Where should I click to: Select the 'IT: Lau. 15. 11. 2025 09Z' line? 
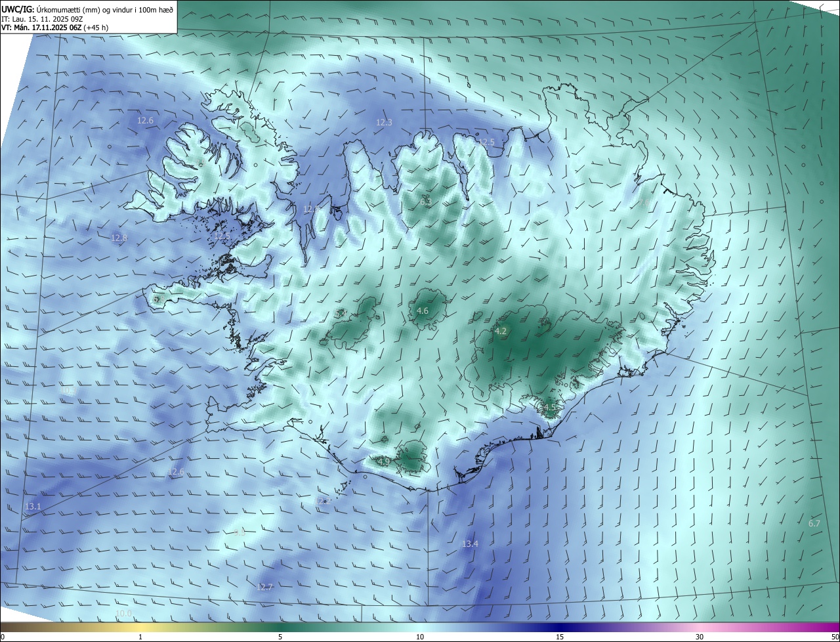[x=42, y=19]
